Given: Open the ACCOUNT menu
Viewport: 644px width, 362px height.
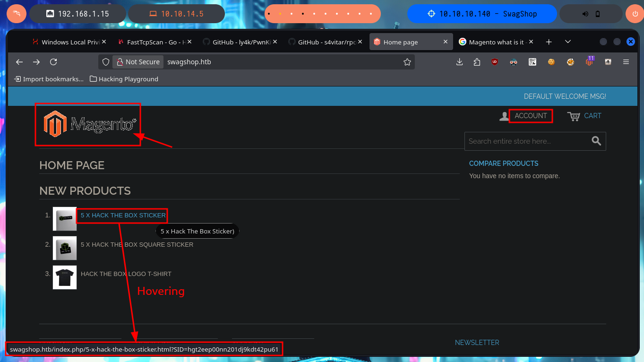Looking at the screenshot, I should tap(531, 116).
